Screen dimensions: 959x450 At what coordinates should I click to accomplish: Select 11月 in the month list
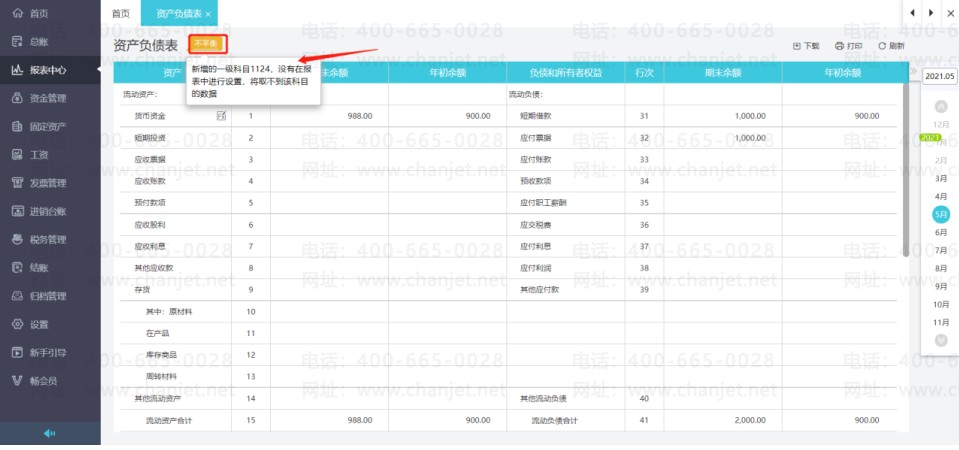click(941, 322)
